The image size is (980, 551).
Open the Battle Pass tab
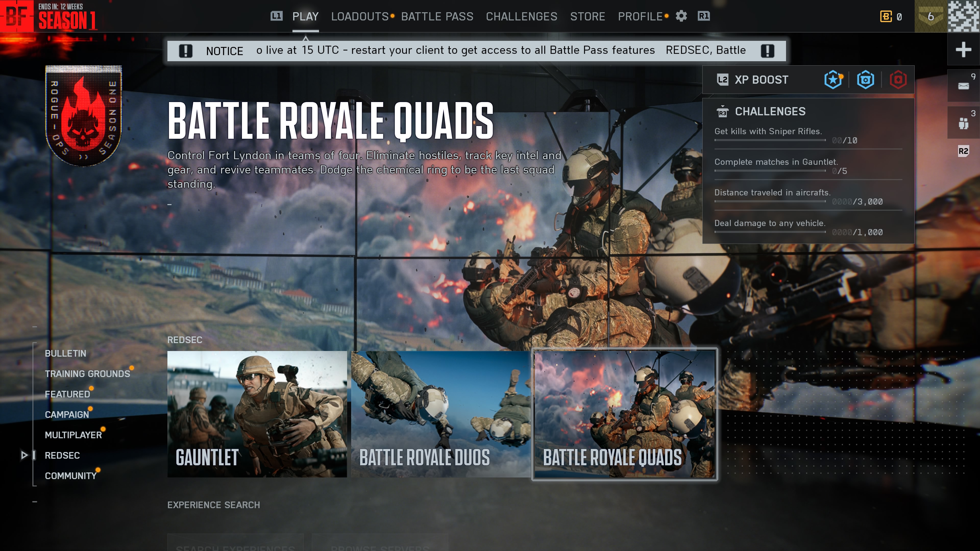click(437, 16)
